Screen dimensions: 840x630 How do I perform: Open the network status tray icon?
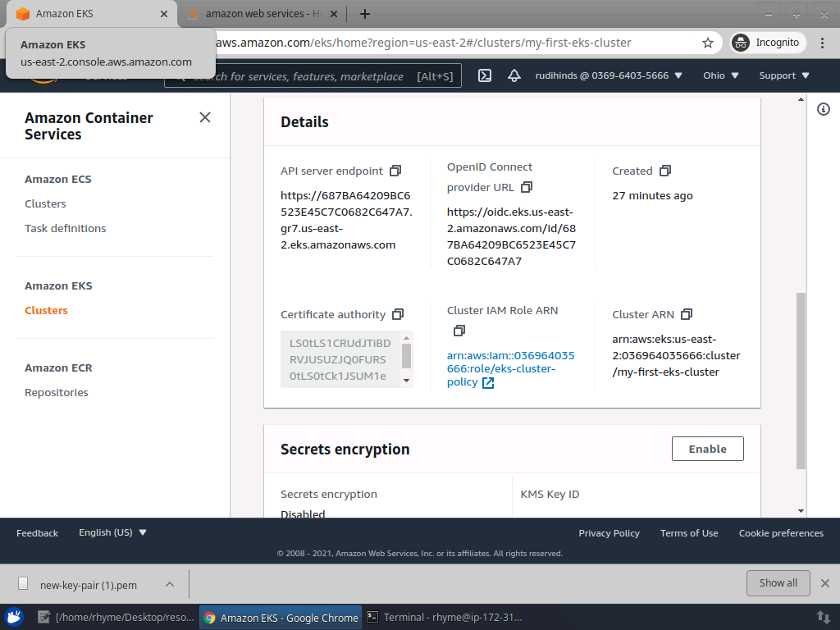click(823, 617)
